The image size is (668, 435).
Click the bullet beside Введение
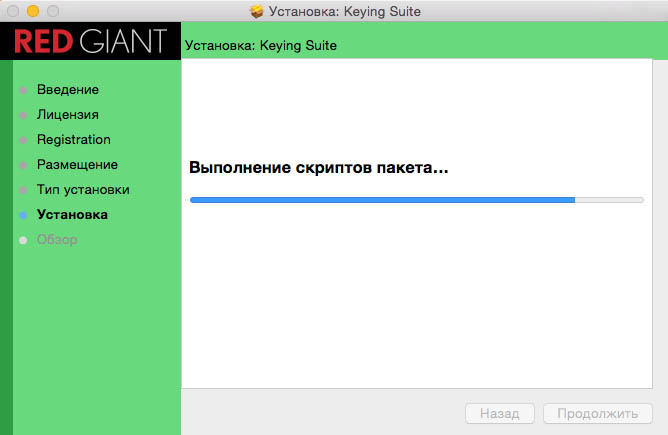pyautogui.click(x=23, y=90)
